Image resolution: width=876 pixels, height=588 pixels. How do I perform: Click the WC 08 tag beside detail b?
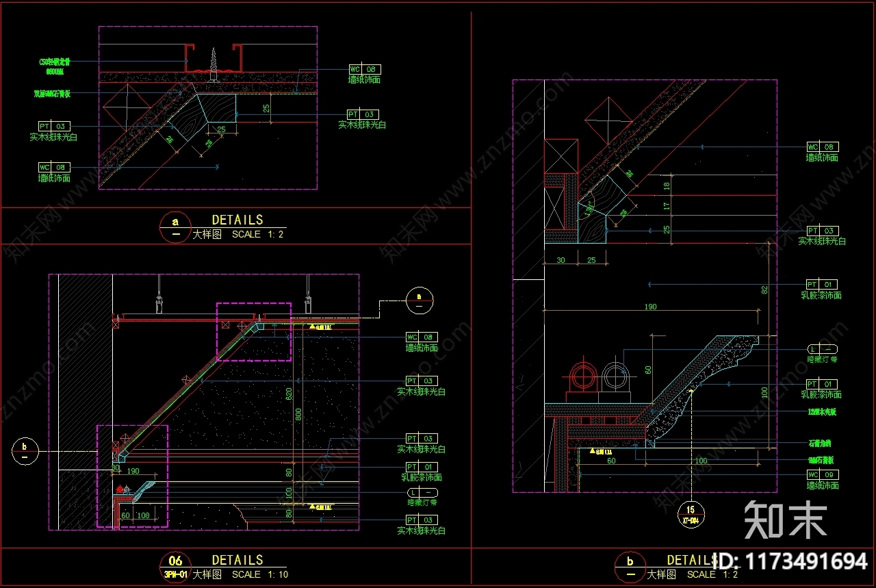coord(822,147)
